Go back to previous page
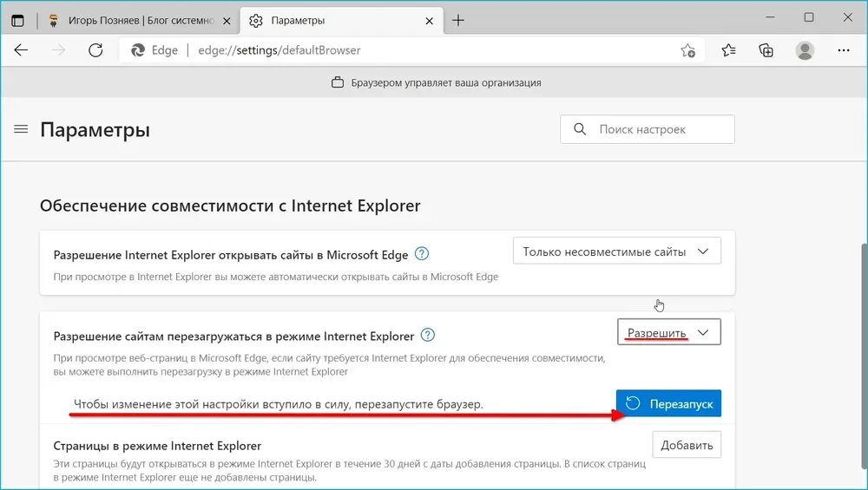The height and width of the screenshot is (490, 868). 21,50
